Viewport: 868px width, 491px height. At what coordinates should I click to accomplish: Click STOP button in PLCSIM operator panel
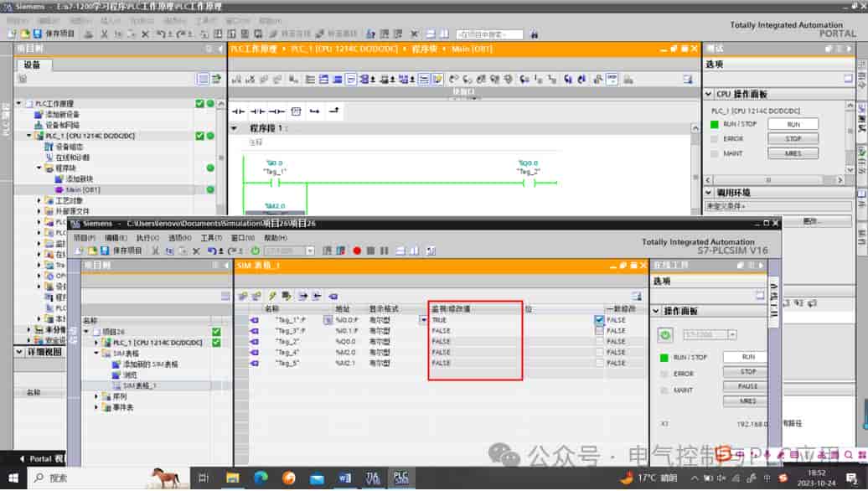click(747, 371)
